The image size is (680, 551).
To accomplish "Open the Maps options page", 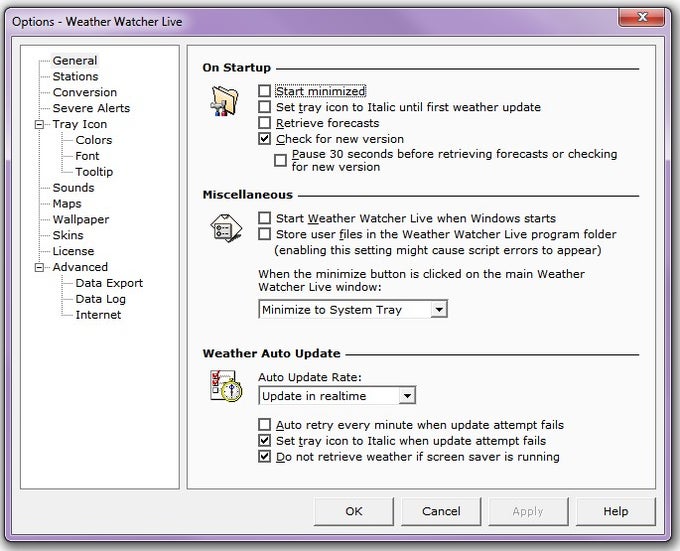I will tap(67, 203).
